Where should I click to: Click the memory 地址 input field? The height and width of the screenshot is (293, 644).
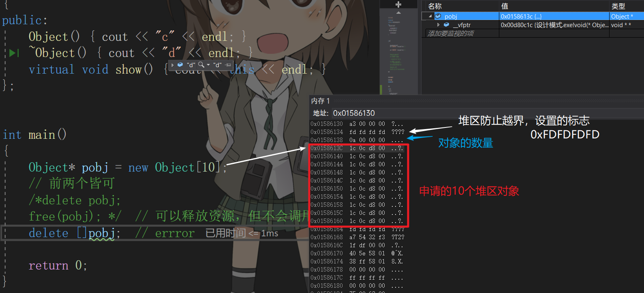click(488, 113)
